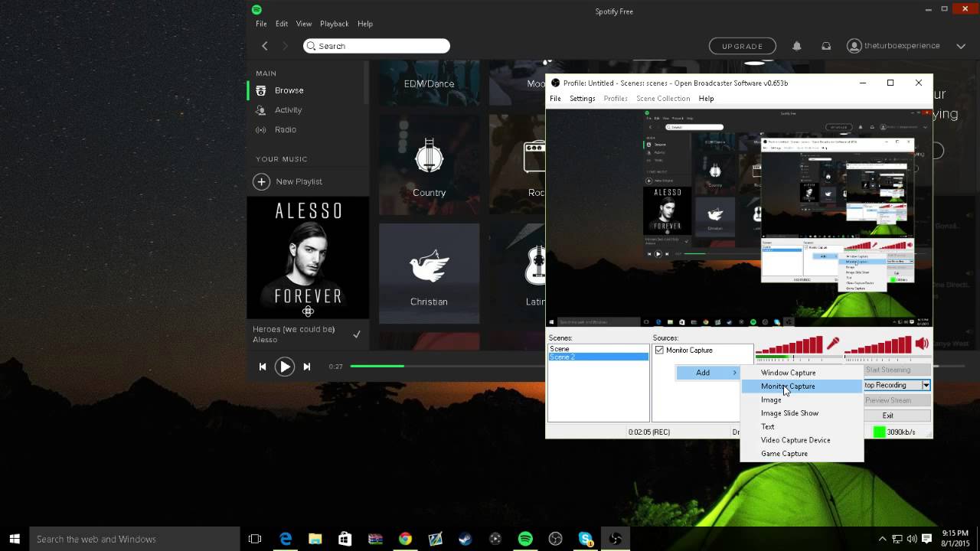Open theturboexperience profile in Spotify

click(x=893, y=46)
